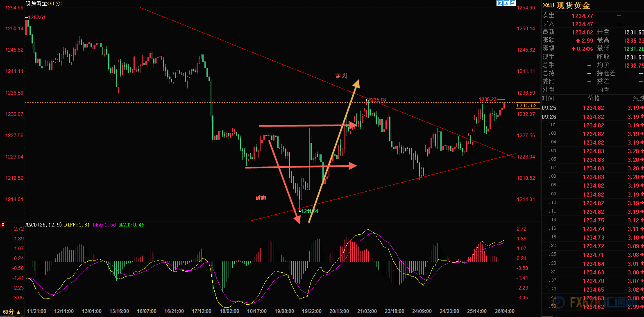Click the 21/03:00 time axis label

(367, 311)
